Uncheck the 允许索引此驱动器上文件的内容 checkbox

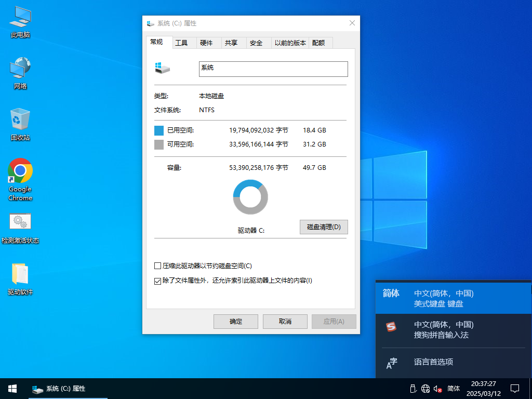[158, 281]
